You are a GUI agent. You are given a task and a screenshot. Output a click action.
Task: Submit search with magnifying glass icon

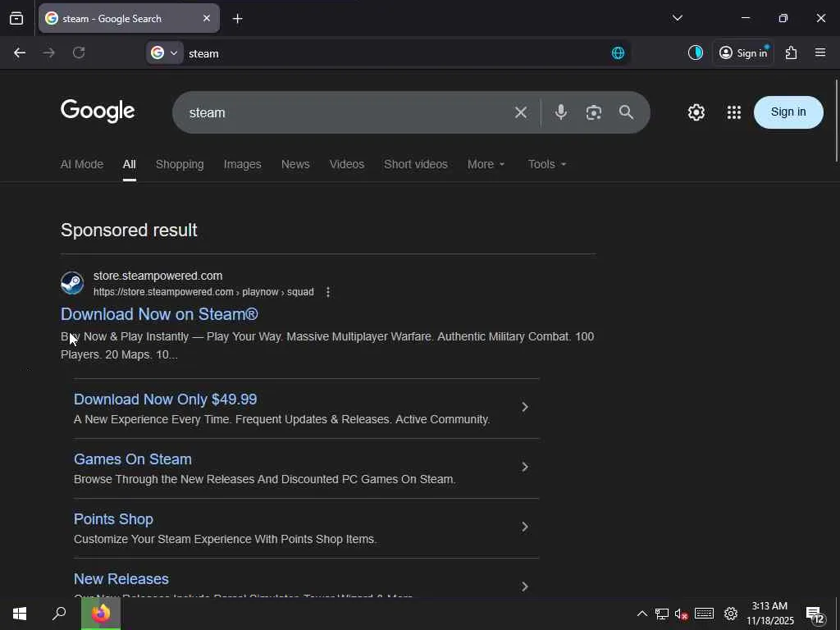point(626,112)
